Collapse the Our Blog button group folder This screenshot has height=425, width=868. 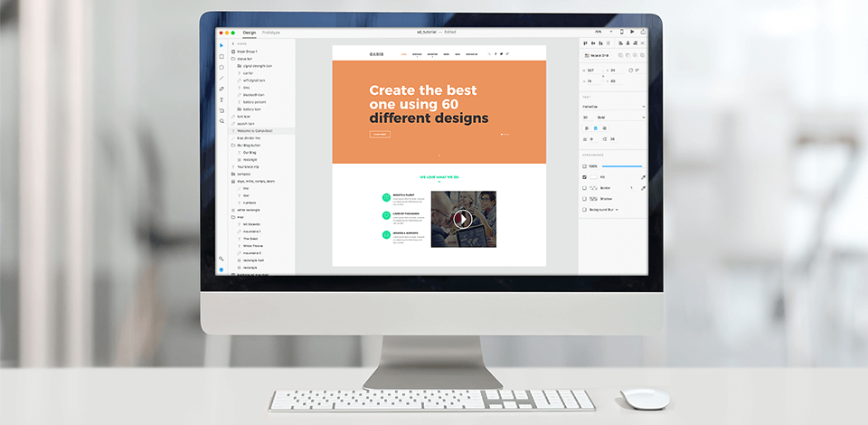pyautogui.click(x=233, y=145)
